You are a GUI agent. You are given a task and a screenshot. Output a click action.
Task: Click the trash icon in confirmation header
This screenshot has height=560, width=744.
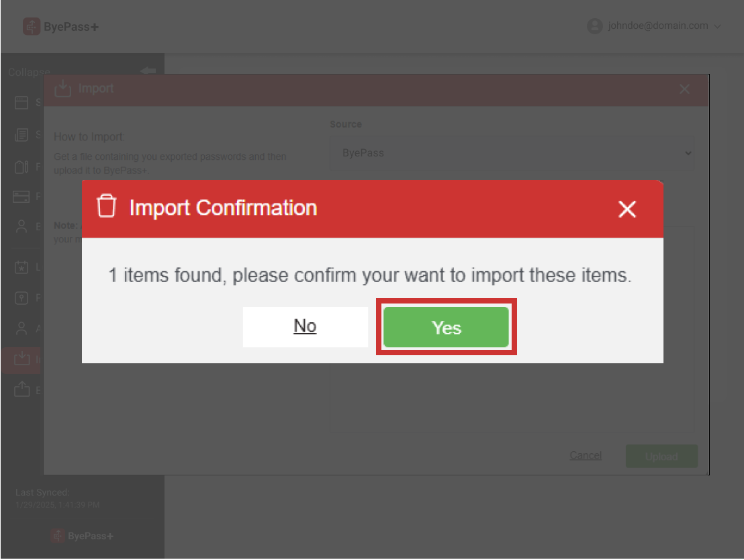(x=106, y=206)
